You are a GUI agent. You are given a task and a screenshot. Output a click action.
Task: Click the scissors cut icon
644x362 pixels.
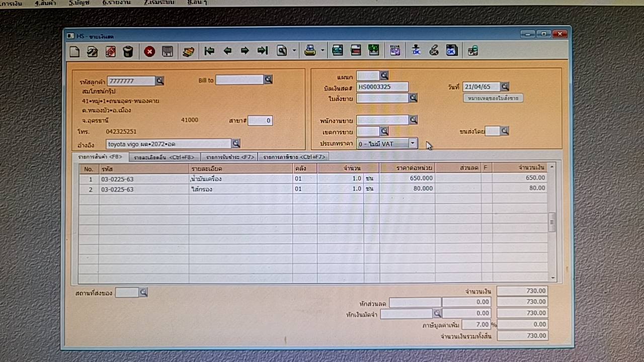[x=434, y=51]
